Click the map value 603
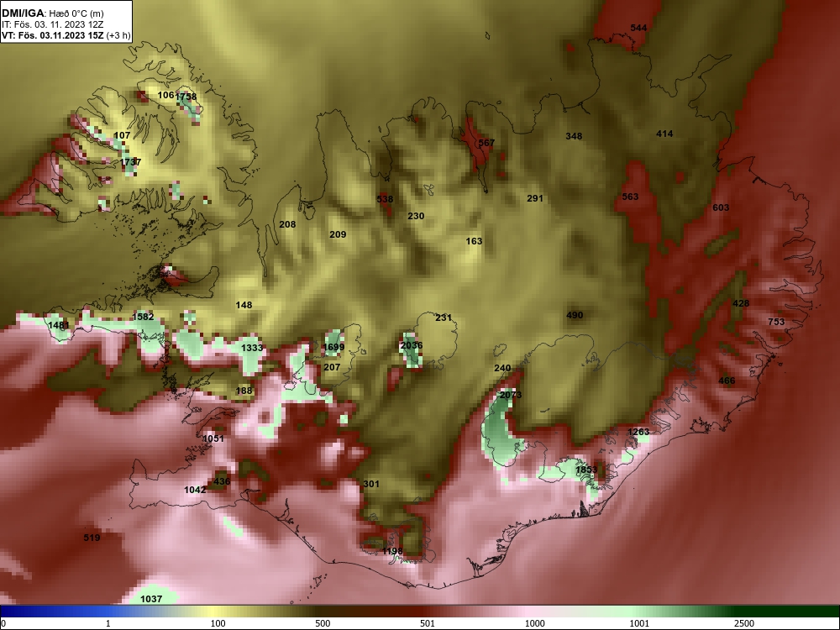The height and width of the screenshot is (630, 840). point(721,207)
